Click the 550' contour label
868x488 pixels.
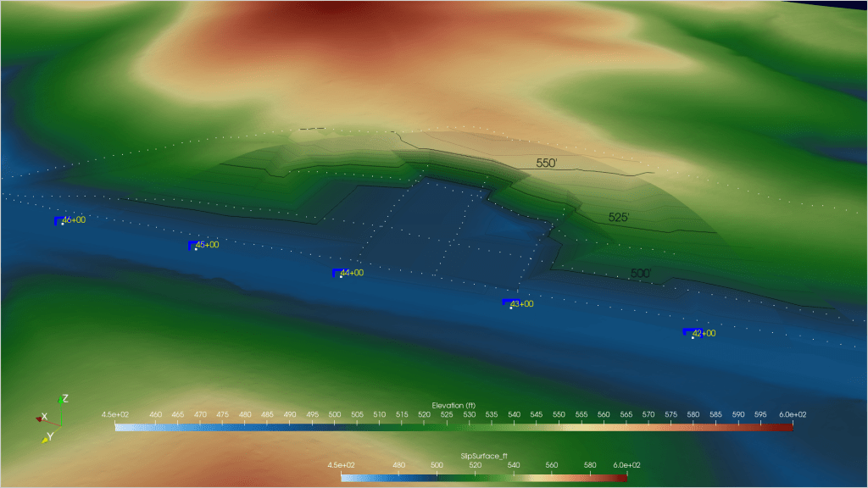click(x=546, y=163)
